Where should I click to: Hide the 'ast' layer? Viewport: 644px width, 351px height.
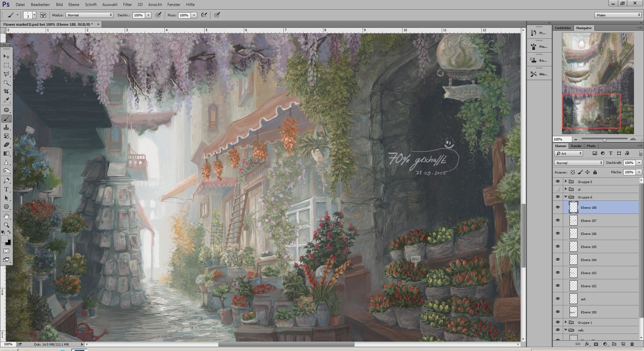(x=557, y=299)
